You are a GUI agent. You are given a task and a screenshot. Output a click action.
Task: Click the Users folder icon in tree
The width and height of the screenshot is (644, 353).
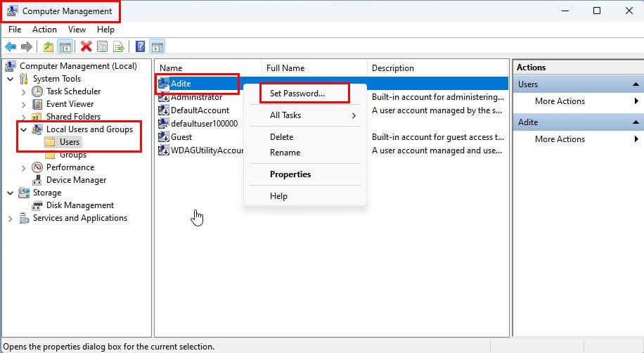(x=50, y=142)
